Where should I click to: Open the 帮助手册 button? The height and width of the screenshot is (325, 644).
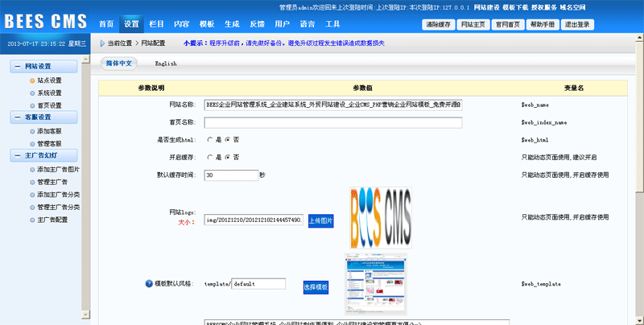click(543, 25)
